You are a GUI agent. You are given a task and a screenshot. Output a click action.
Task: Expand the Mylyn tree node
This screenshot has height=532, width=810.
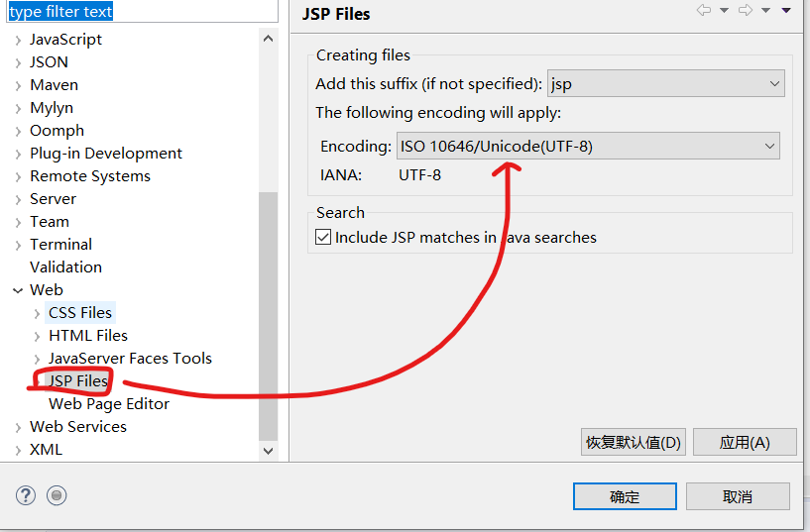click(x=18, y=108)
